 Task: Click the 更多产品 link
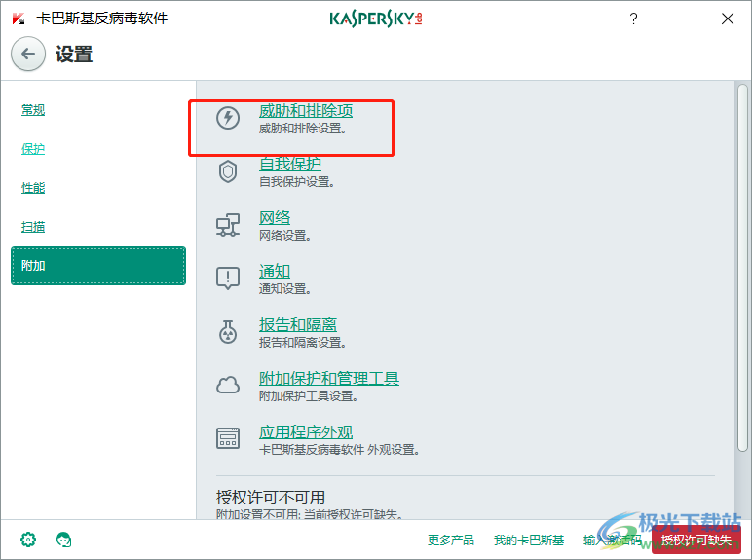[451, 541]
